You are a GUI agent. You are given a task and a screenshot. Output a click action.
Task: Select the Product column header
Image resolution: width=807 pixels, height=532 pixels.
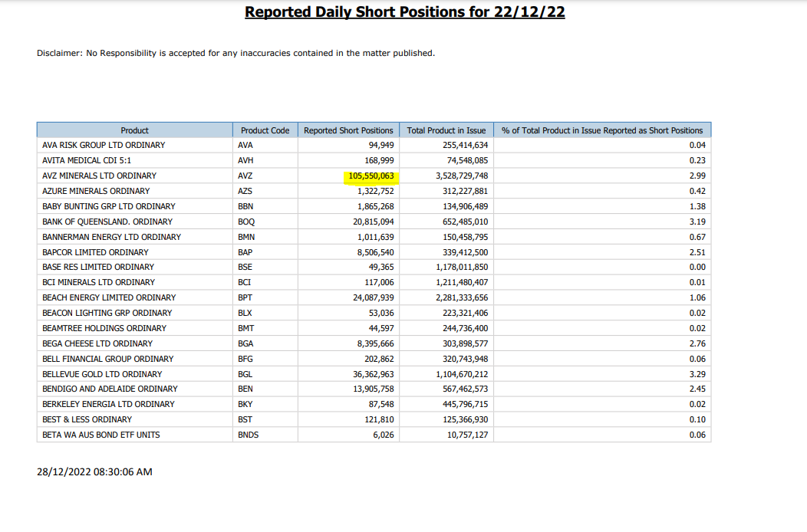(x=134, y=130)
